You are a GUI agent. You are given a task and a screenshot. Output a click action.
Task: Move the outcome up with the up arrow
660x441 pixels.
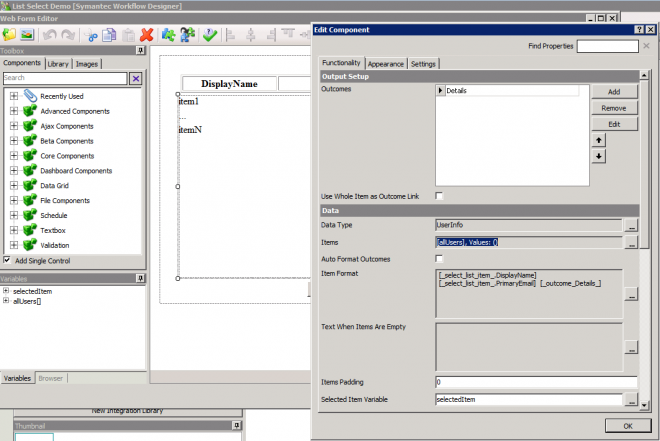click(x=599, y=140)
